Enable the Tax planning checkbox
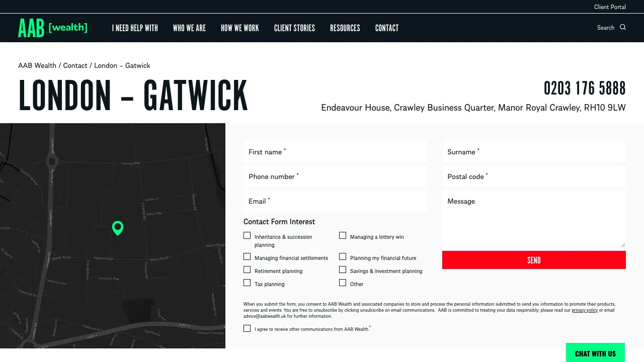Image resolution: width=644 pixels, height=362 pixels. 247,283
